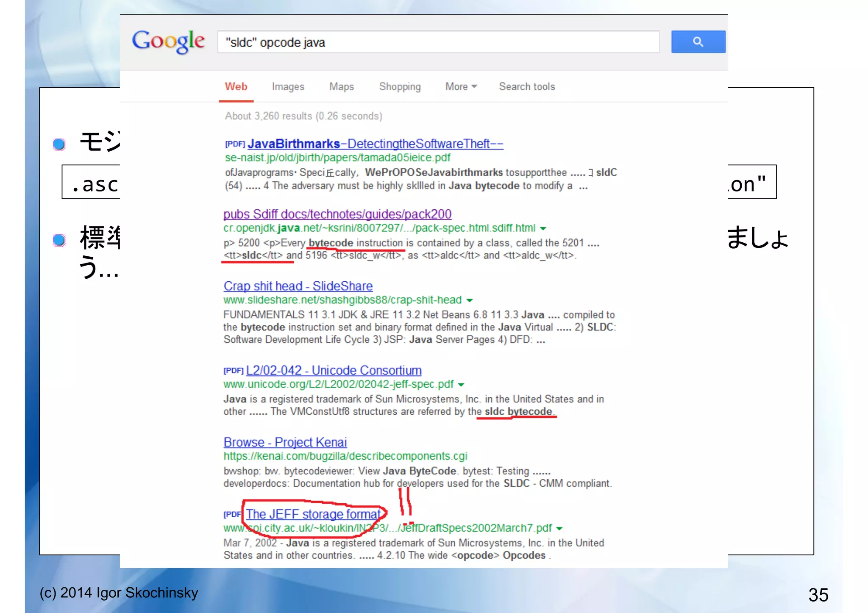
Task: Open The JEFF storage format link
Action: click(313, 514)
